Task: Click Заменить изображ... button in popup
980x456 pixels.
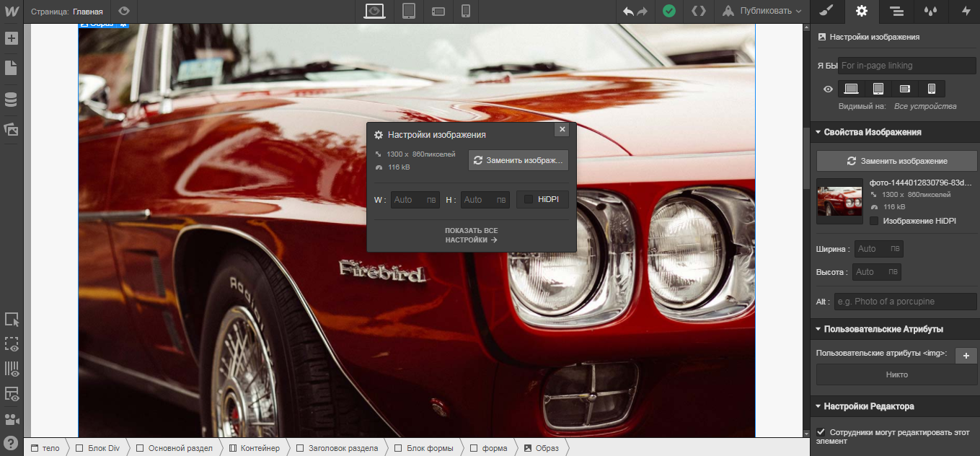Action: tap(518, 160)
